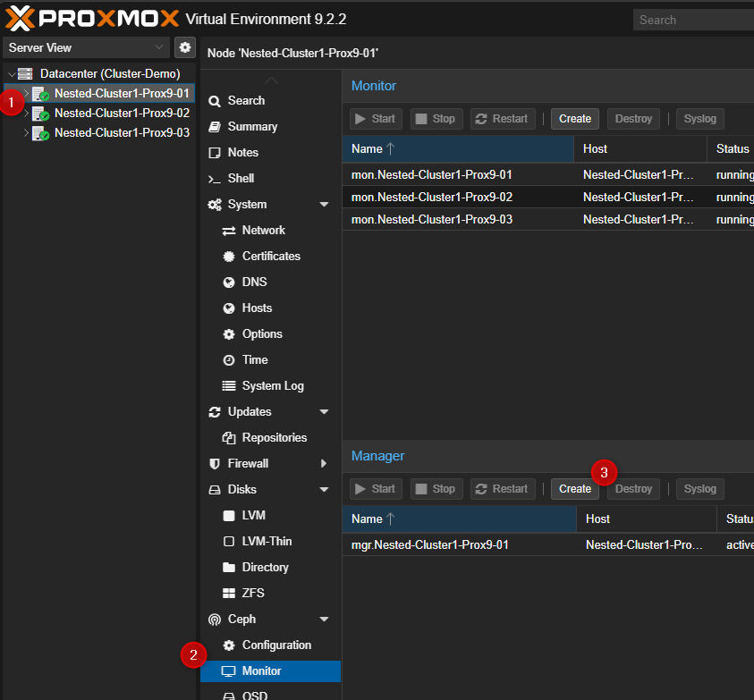This screenshot has height=700, width=754.
Task: Click the menu scroll-up arrow
Action: [x=271, y=80]
